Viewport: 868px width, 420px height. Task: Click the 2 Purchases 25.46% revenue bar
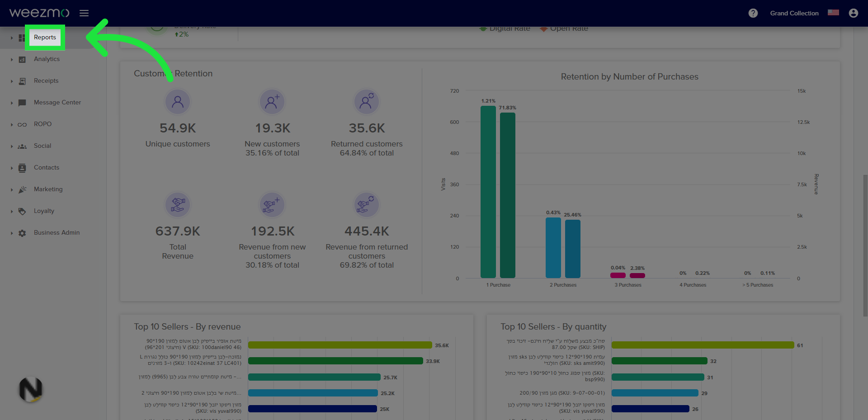(x=573, y=249)
